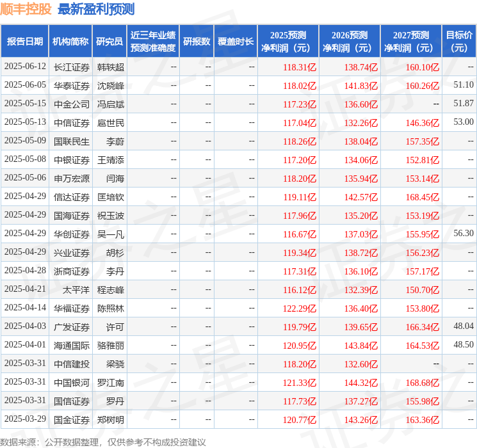The image size is (477, 448).
Task: Click institution 中金公司
Action: pyautogui.click(x=72, y=104)
